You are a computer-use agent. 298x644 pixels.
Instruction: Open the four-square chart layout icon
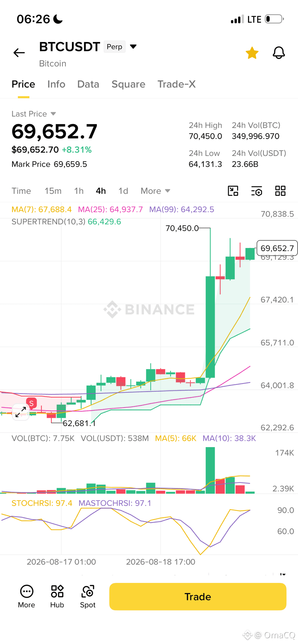(280, 191)
